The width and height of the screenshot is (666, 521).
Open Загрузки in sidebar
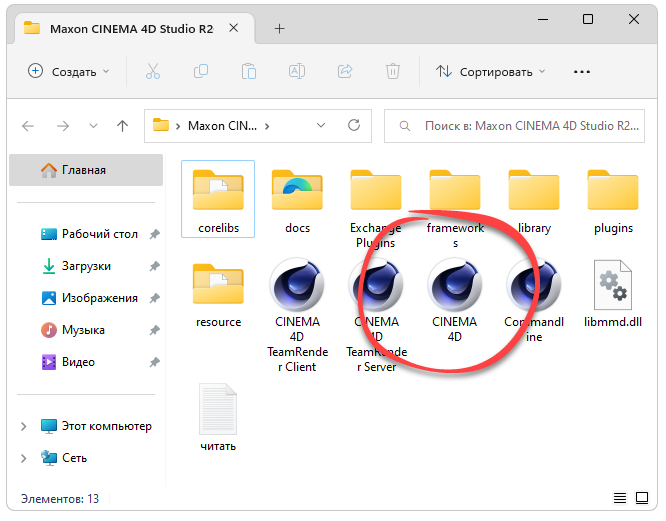86,266
